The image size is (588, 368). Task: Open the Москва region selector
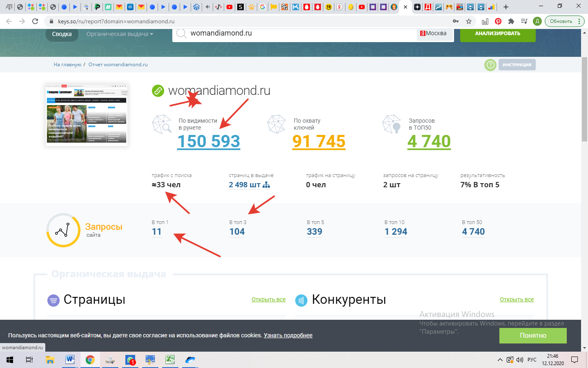(435, 34)
